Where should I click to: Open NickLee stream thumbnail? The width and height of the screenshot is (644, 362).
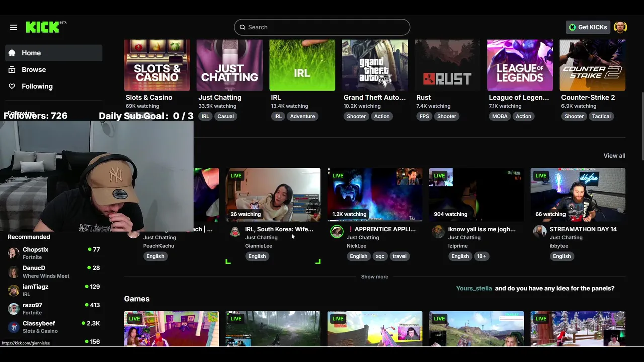(x=375, y=195)
